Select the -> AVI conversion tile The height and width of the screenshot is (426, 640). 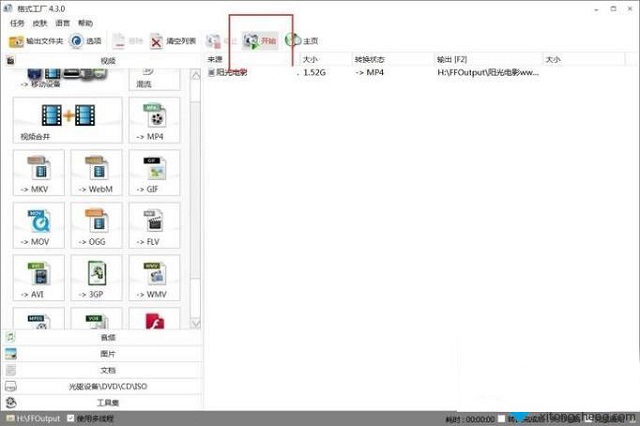39,277
